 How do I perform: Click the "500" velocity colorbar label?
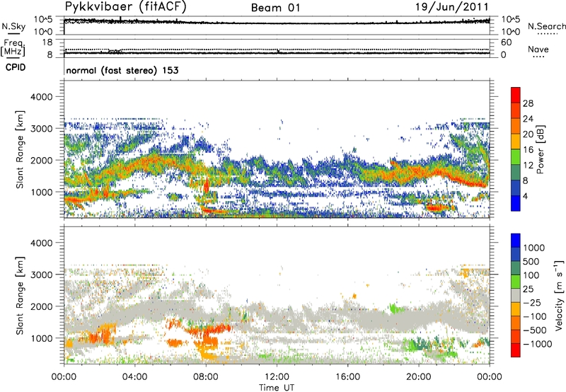coord(531,261)
